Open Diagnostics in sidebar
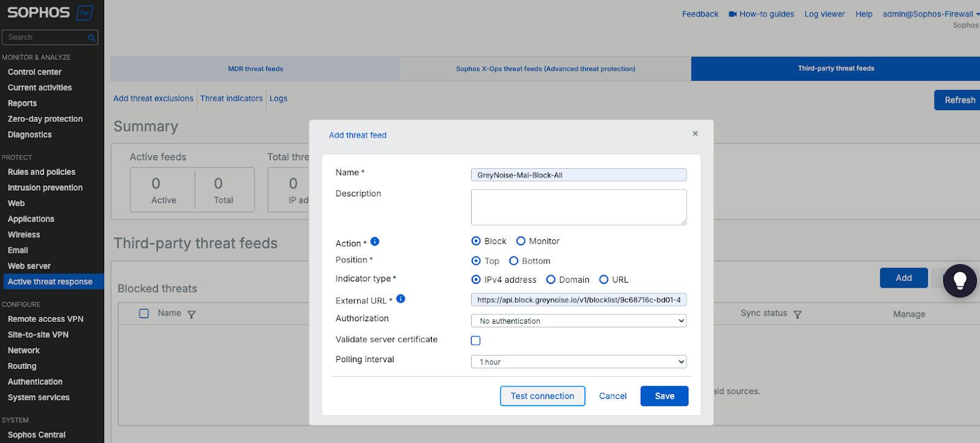 [29, 135]
